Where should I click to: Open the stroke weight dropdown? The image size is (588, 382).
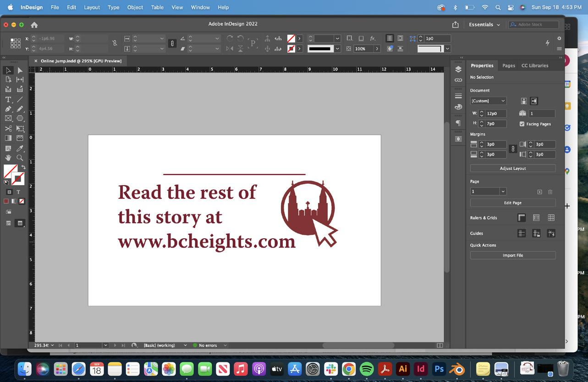338,38
